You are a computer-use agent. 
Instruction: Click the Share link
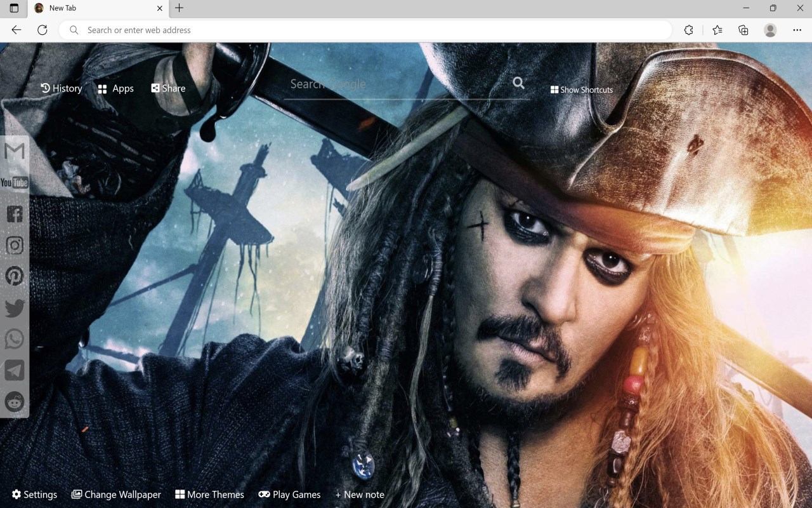168,88
